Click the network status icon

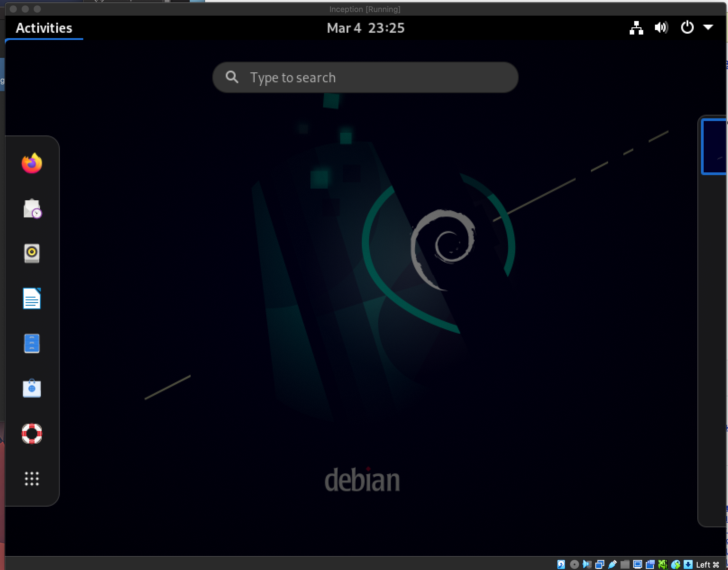pos(636,28)
